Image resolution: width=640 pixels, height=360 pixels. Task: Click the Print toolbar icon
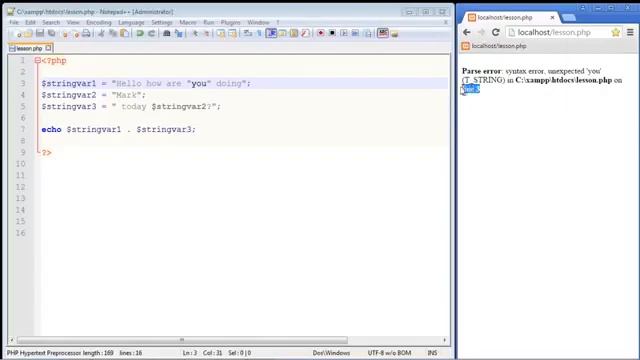(x=86, y=33)
